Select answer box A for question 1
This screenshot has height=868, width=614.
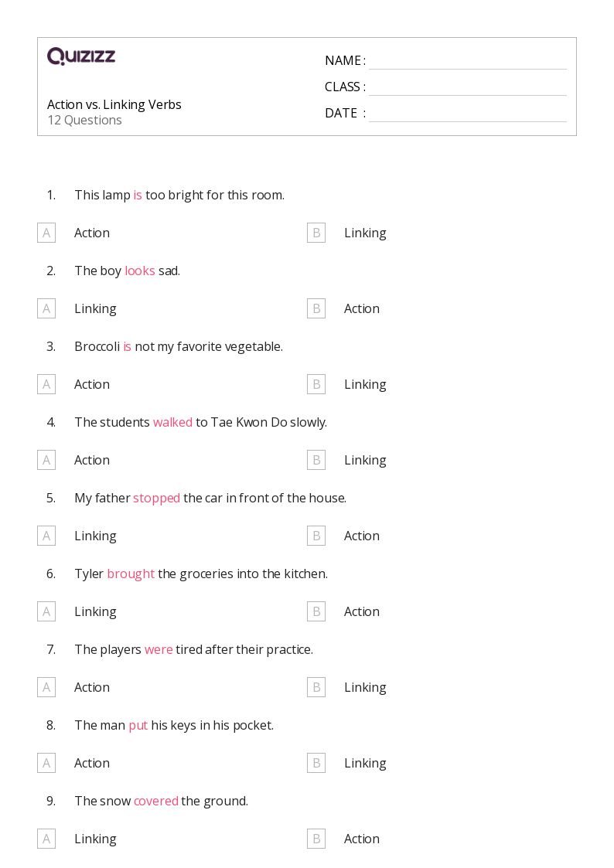coord(46,233)
